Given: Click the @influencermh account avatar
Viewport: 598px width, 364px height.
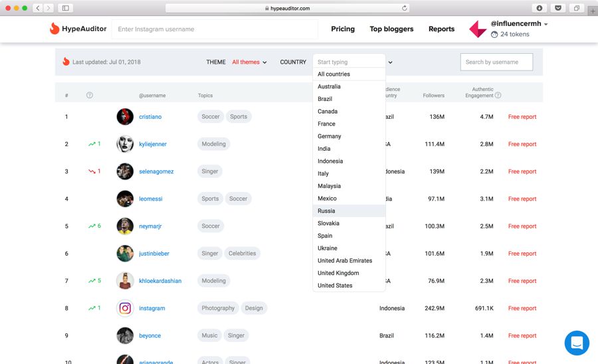Looking at the screenshot, I should pyautogui.click(x=478, y=29).
